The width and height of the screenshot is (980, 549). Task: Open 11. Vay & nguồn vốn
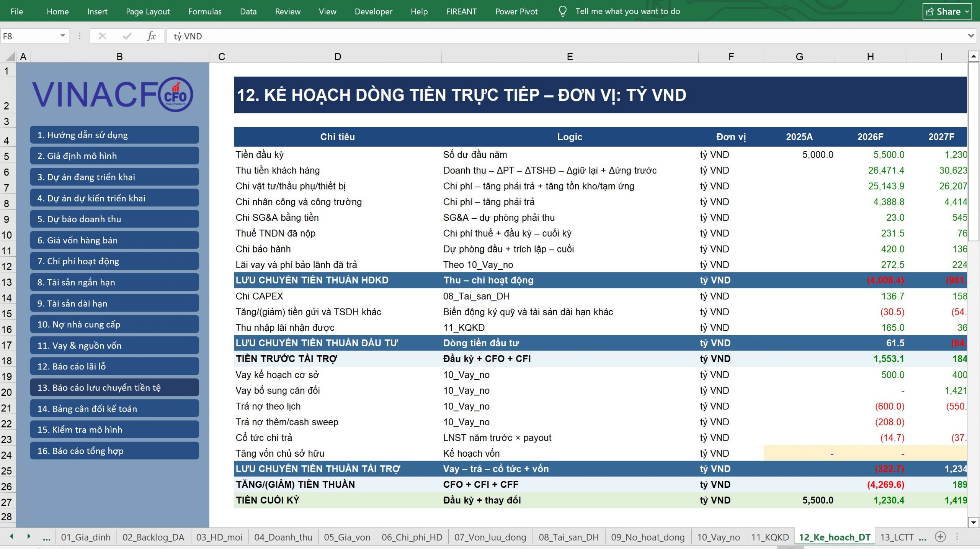[114, 346]
